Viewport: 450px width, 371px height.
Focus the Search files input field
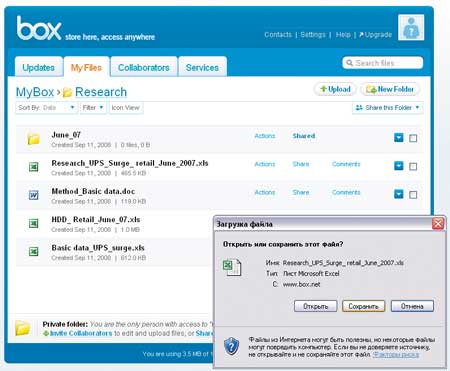[383, 63]
